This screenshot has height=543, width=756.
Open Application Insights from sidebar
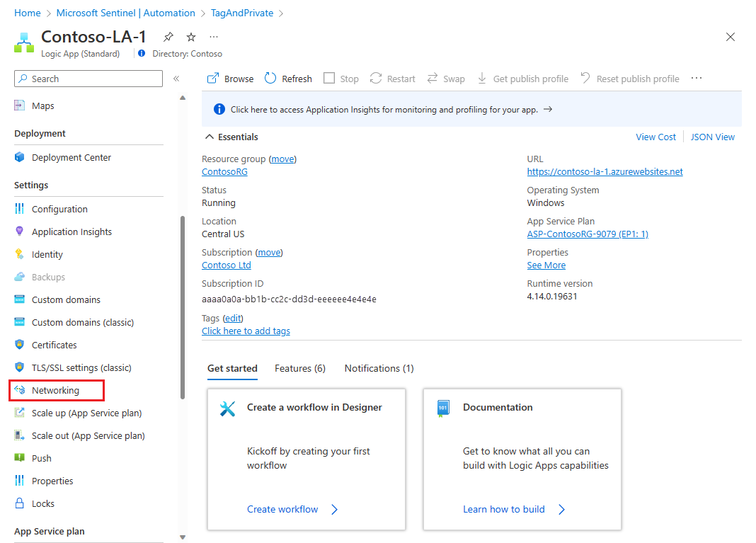(71, 232)
